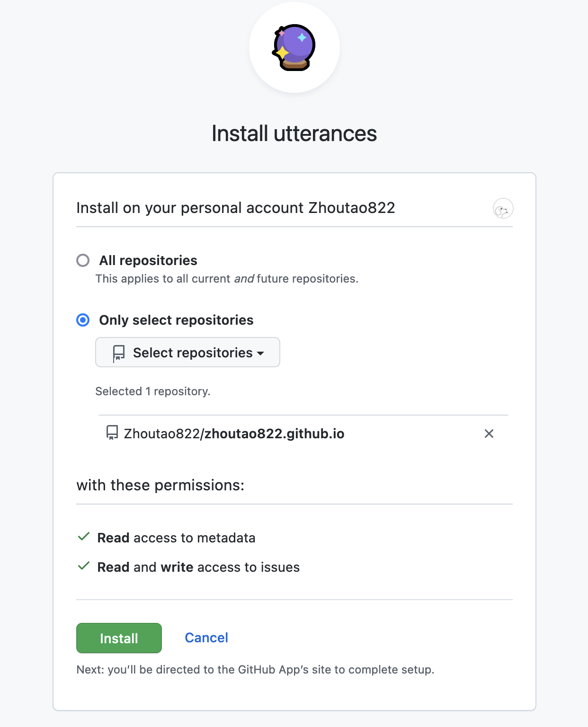
Task: Click the Zhoutao822/zhoutao822.github.io repository entry
Action: 234,434
